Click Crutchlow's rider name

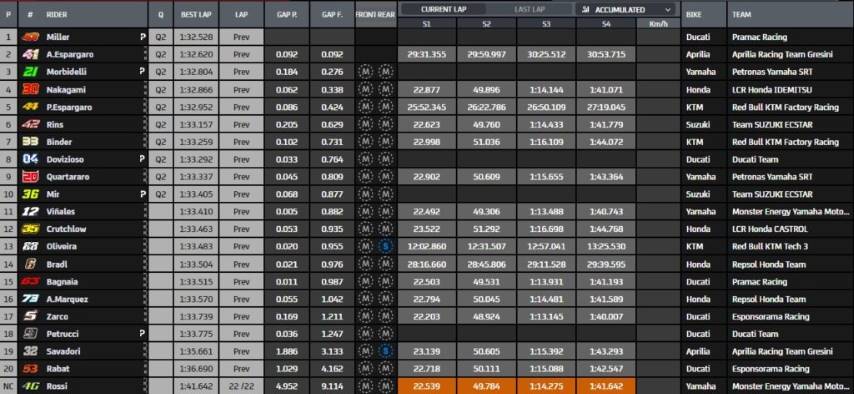66,229
